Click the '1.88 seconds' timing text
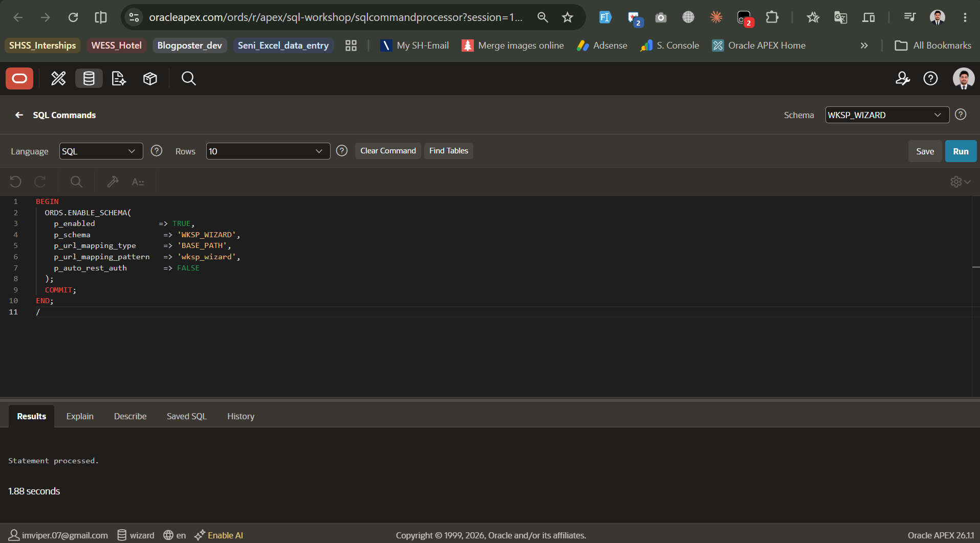 click(x=34, y=491)
